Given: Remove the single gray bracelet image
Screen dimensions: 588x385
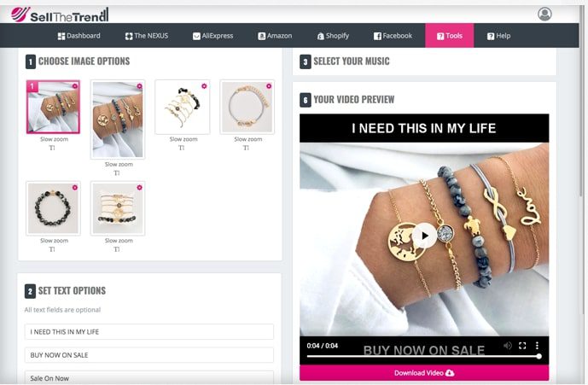Looking at the screenshot, I should (269, 86).
